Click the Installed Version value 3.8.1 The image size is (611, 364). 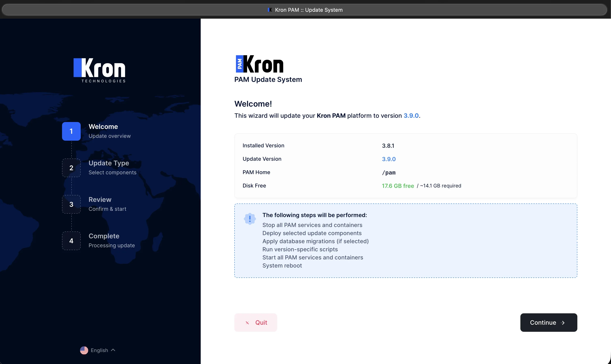click(388, 146)
